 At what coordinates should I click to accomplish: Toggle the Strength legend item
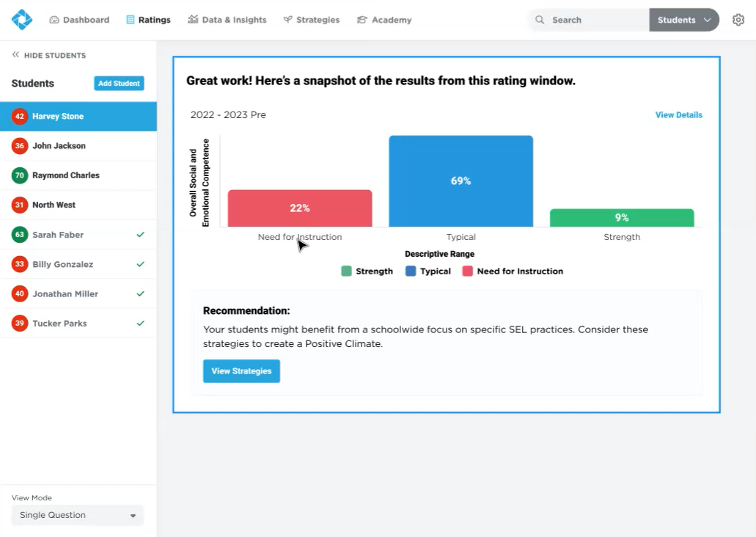(x=367, y=271)
